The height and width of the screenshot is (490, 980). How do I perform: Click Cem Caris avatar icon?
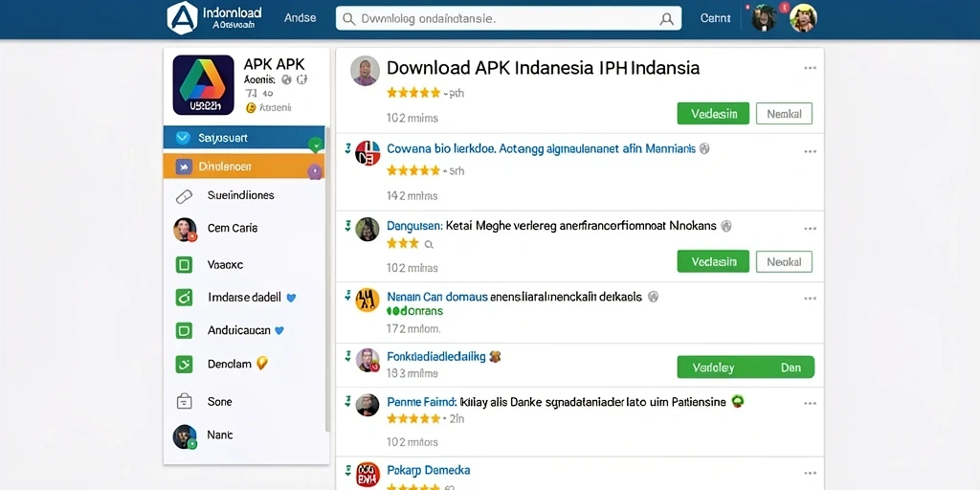point(185,230)
